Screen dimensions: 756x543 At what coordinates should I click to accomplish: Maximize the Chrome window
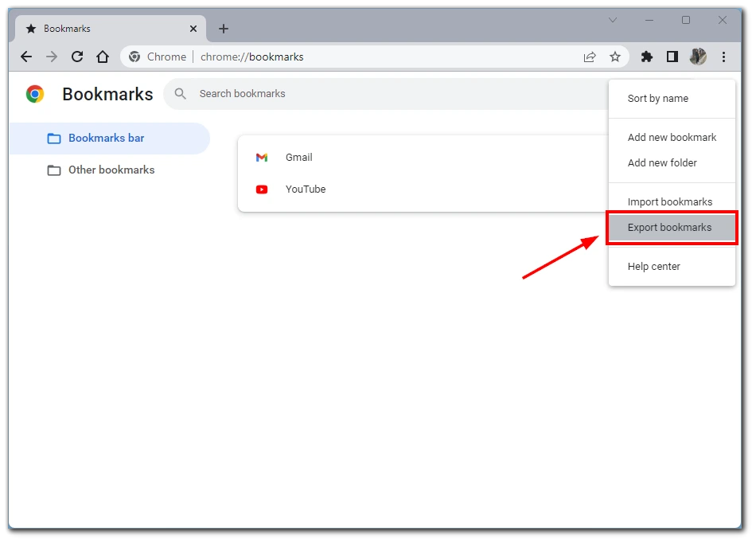[x=686, y=20]
